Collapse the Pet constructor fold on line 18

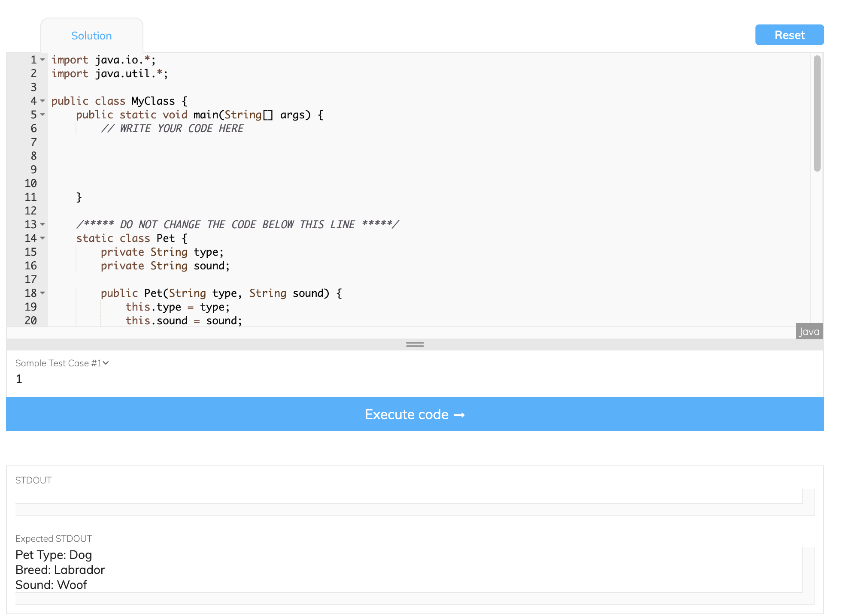coord(42,293)
